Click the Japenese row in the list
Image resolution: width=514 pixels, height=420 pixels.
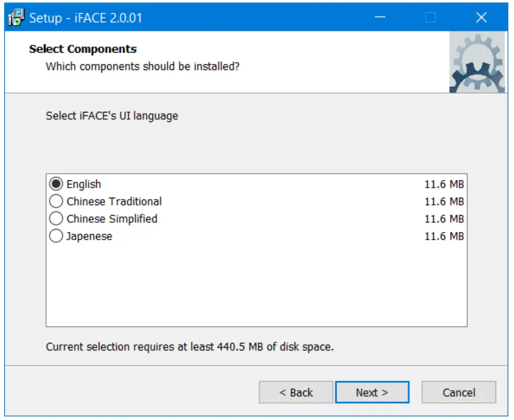click(x=90, y=236)
